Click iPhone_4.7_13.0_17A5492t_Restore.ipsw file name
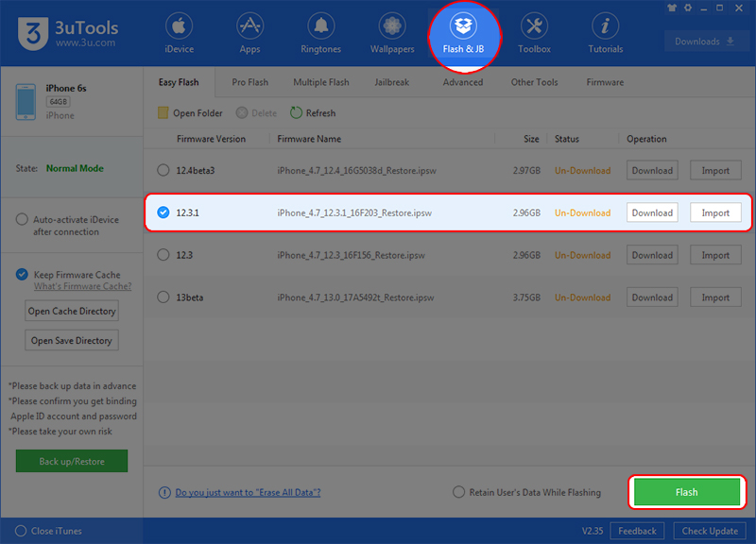Image resolution: width=756 pixels, height=544 pixels. point(355,297)
